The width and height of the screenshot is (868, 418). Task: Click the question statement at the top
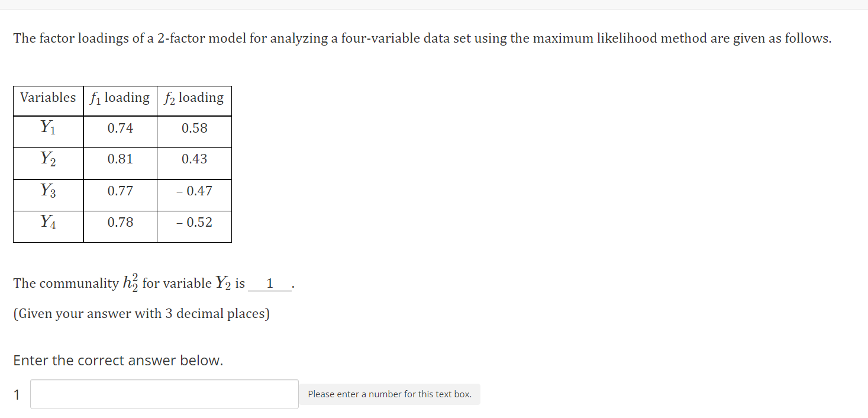[x=421, y=38]
